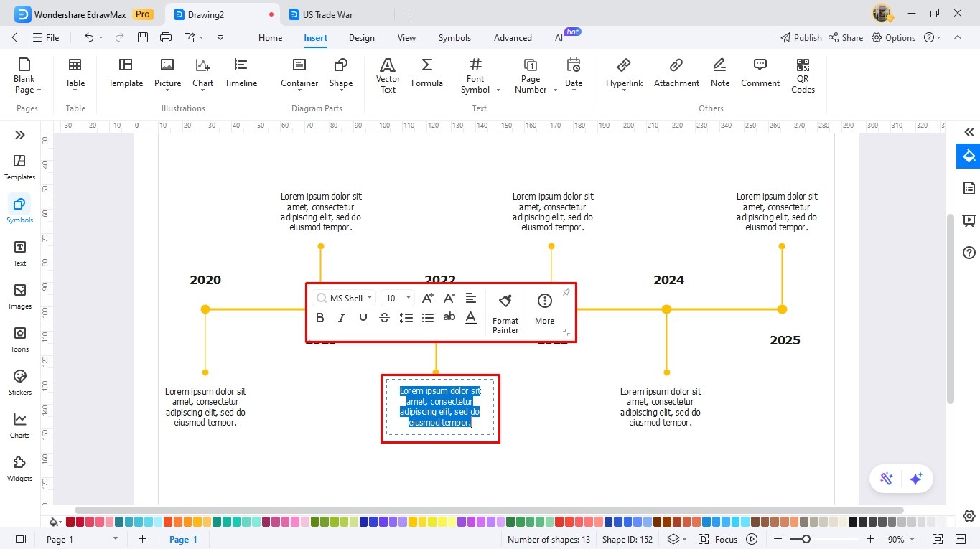Open the Icons sidebar panel
Screen dimensions: 980x549
coord(20,339)
